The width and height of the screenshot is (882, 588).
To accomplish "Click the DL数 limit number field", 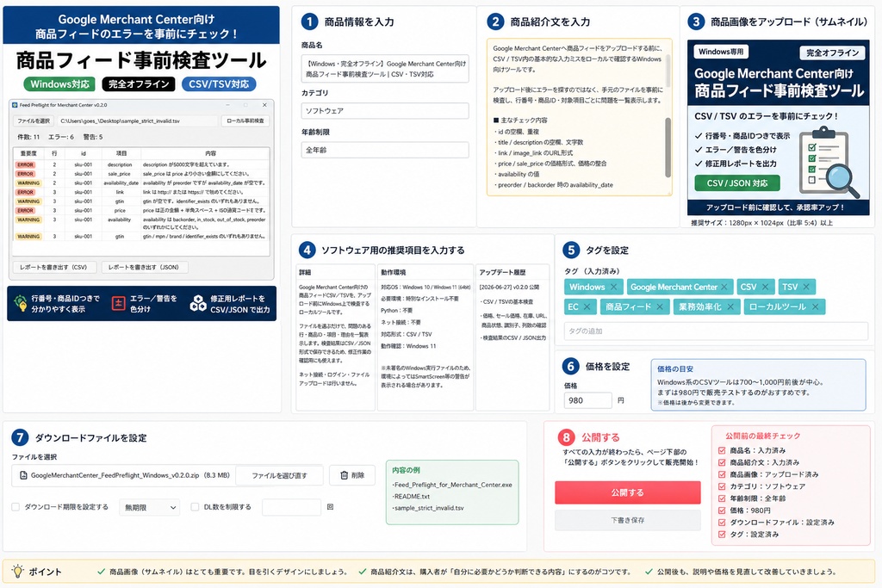I will pyautogui.click(x=291, y=507).
